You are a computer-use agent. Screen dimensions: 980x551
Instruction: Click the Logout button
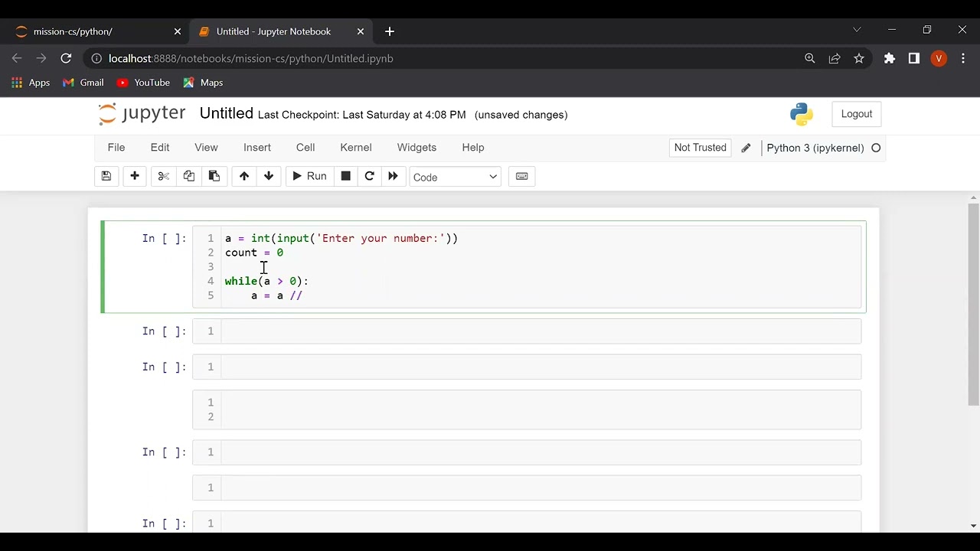coord(857,114)
